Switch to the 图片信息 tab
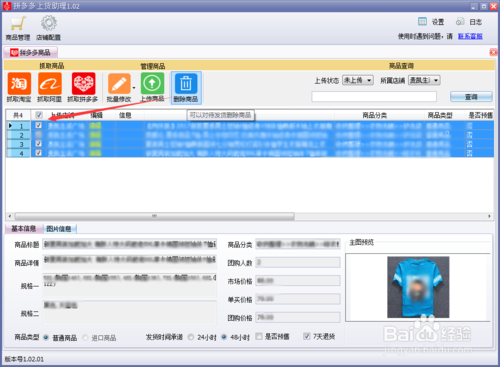The image size is (500, 367). [59, 229]
